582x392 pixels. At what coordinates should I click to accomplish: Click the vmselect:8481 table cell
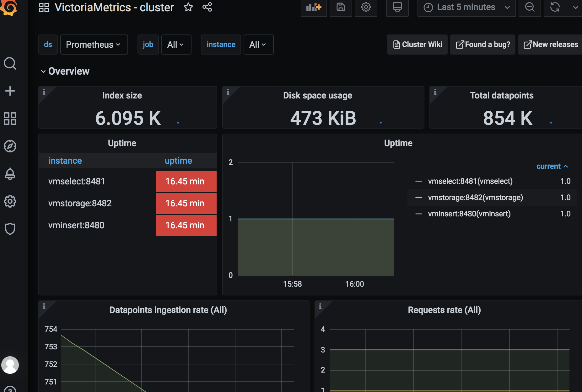77,181
